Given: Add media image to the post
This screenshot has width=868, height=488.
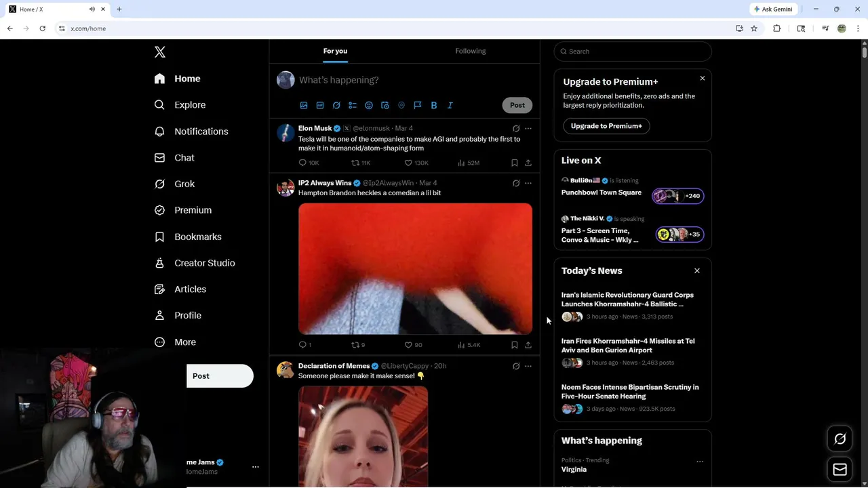Looking at the screenshot, I should [304, 105].
